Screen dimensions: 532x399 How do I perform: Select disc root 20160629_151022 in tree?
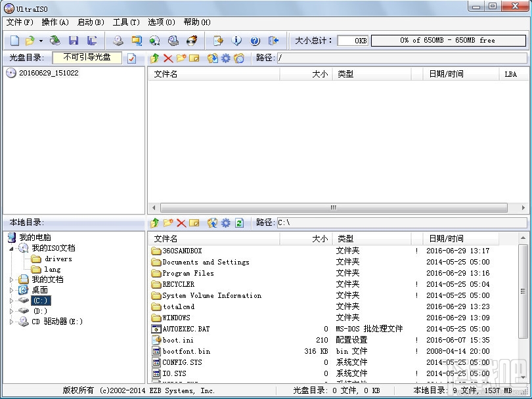pyautogui.click(x=49, y=73)
